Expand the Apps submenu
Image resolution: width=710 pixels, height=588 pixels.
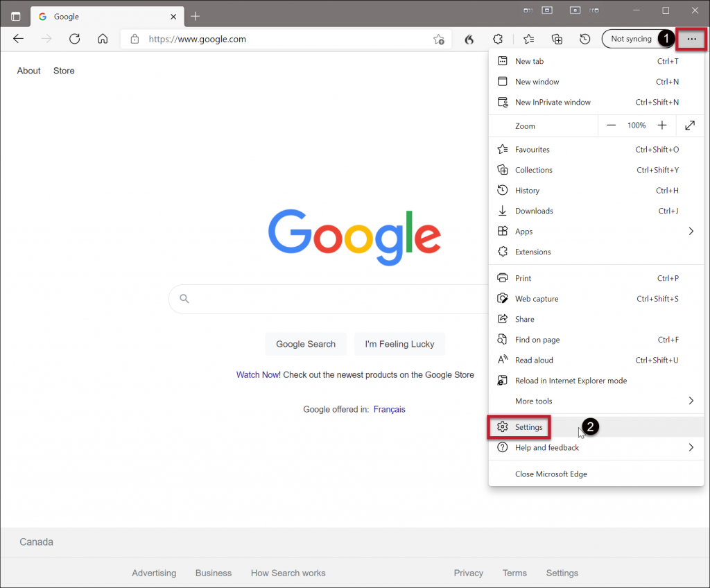(x=596, y=231)
